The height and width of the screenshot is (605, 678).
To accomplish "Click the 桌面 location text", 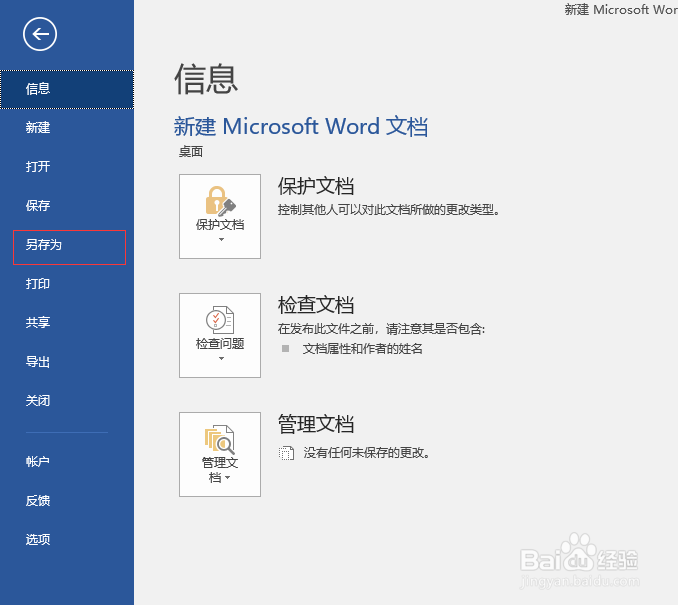I will [191, 152].
